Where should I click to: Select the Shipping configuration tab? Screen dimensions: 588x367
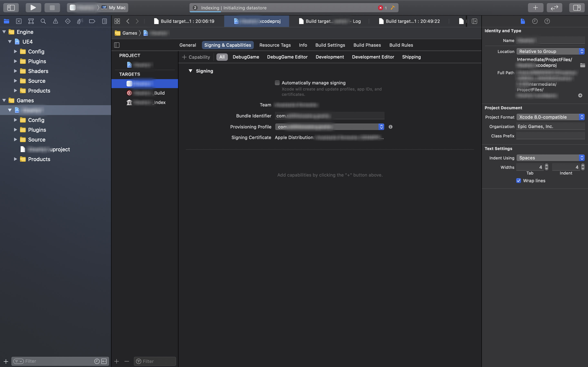411,57
